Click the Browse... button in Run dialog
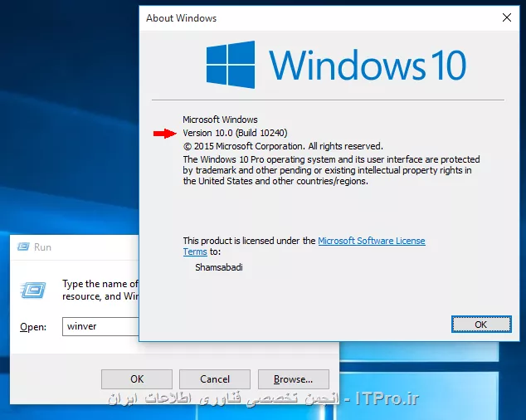Screen dimensions: 526x420 click(293, 379)
